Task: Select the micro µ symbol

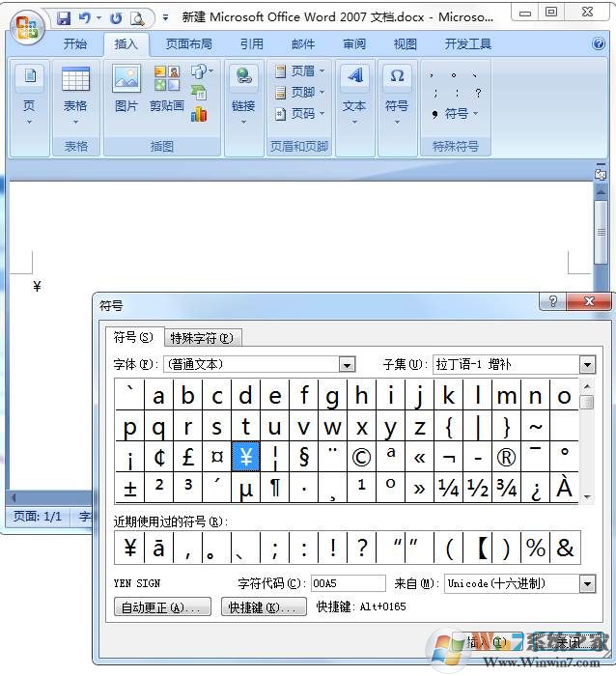Action: point(245,488)
